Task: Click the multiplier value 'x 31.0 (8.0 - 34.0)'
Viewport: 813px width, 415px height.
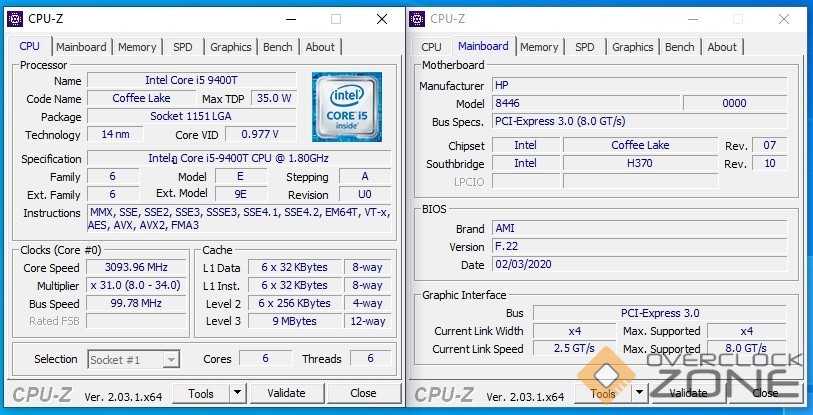Action: pyautogui.click(x=136, y=285)
